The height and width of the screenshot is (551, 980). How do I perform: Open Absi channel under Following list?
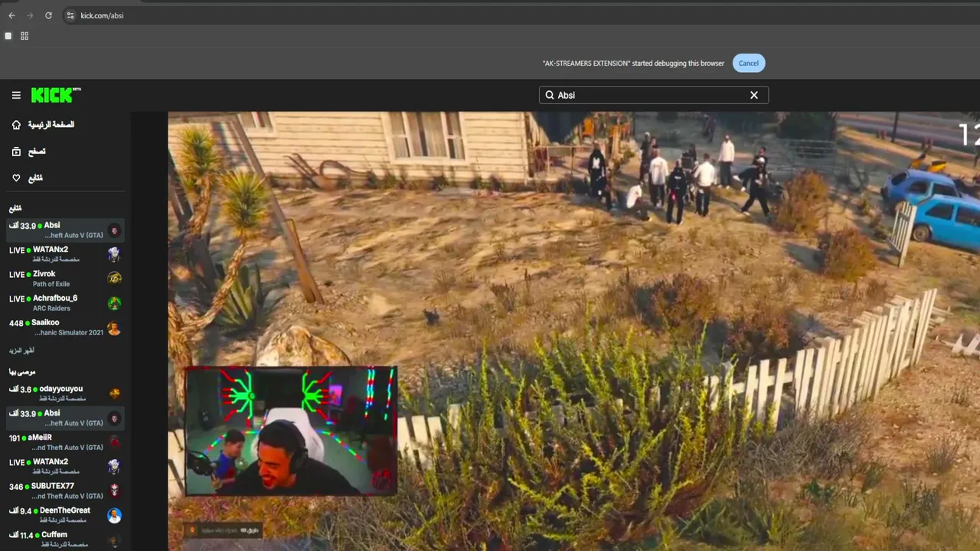tap(65, 230)
